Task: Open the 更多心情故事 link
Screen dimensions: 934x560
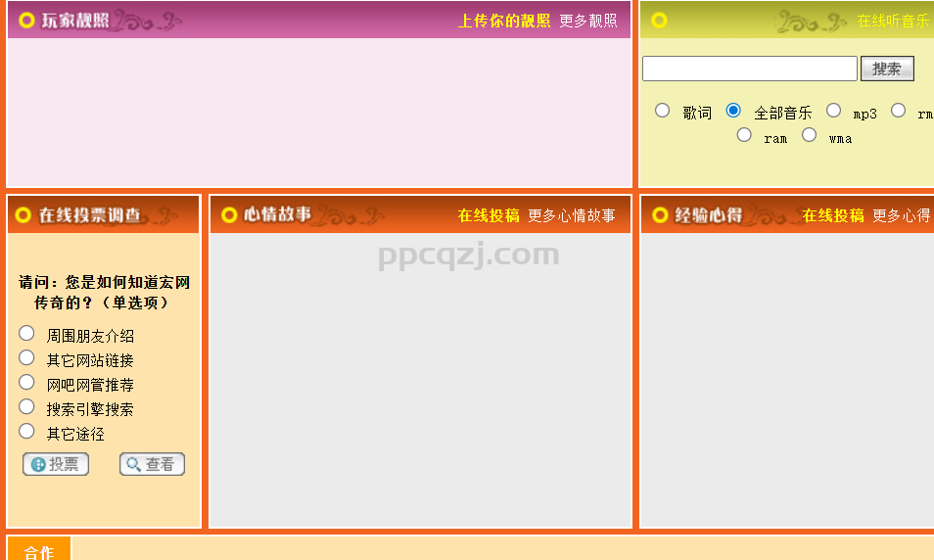Action: 572,215
